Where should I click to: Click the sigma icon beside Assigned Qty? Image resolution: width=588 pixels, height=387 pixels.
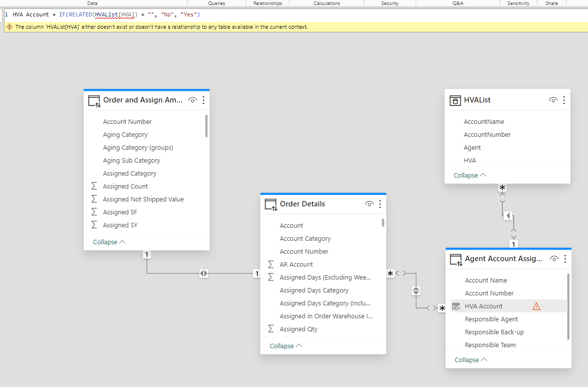tap(271, 329)
